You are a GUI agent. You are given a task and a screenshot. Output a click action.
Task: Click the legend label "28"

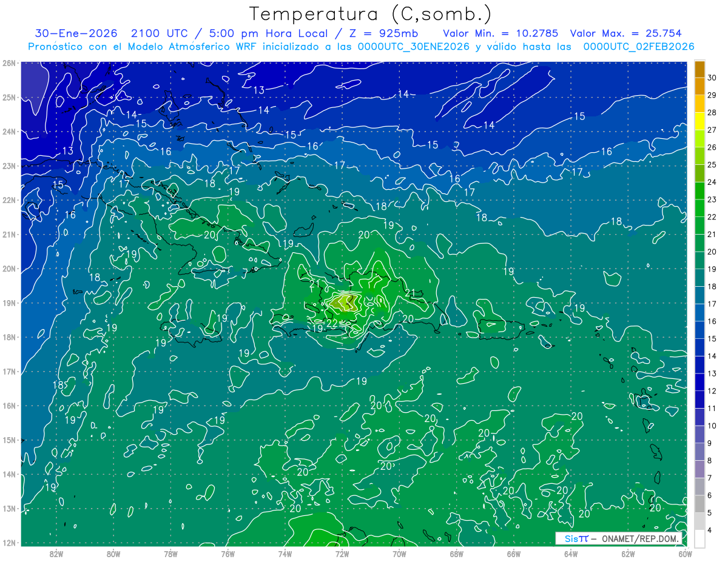tap(712, 113)
